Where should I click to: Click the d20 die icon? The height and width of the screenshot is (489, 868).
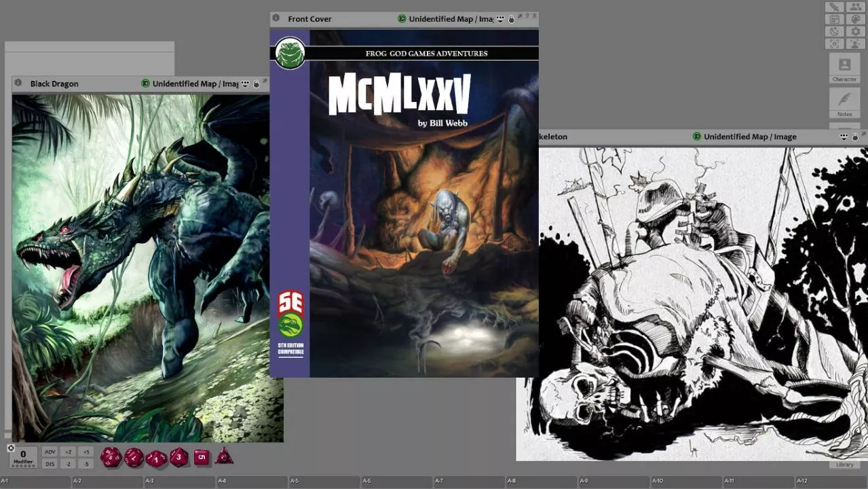[111, 457]
